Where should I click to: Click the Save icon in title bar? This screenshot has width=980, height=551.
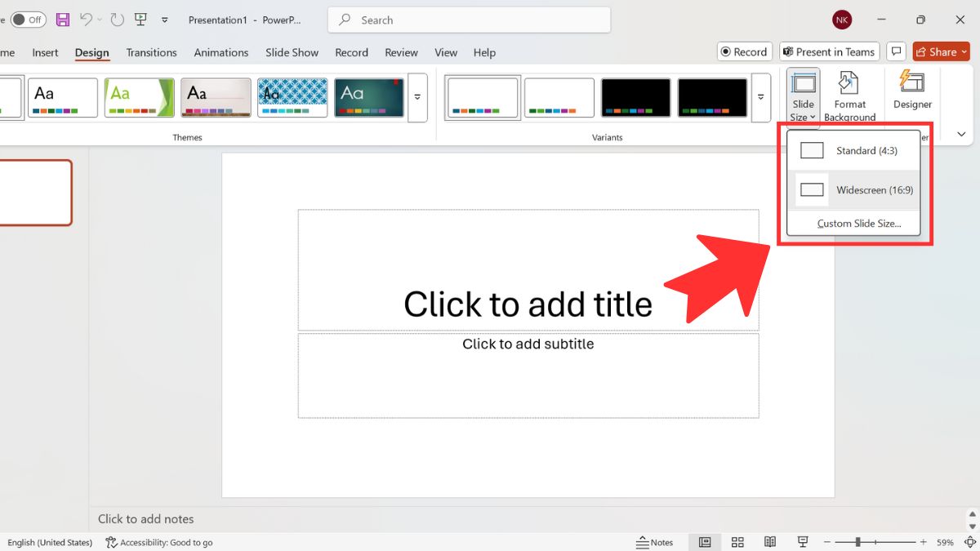point(63,20)
